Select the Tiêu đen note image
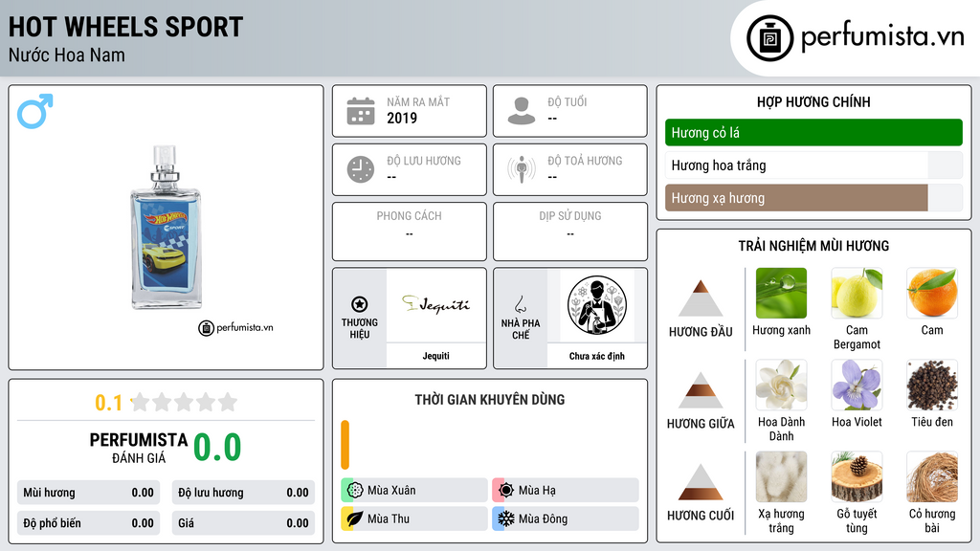The width and height of the screenshot is (980, 551). 932,385
